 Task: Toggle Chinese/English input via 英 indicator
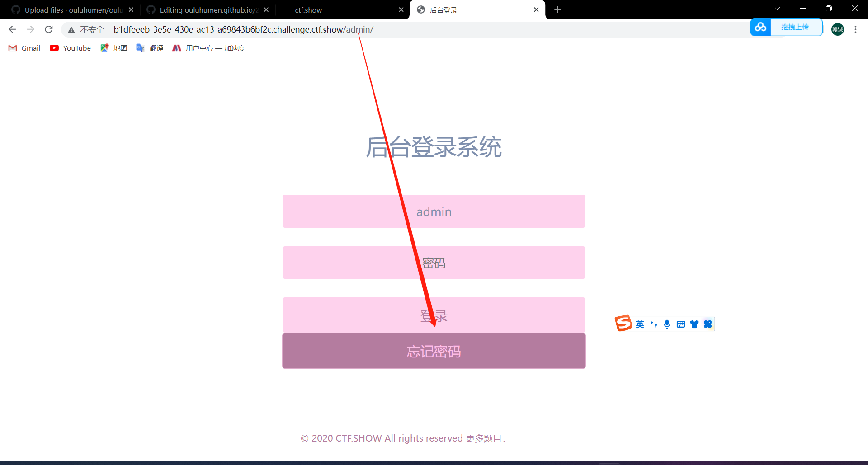click(x=640, y=324)
